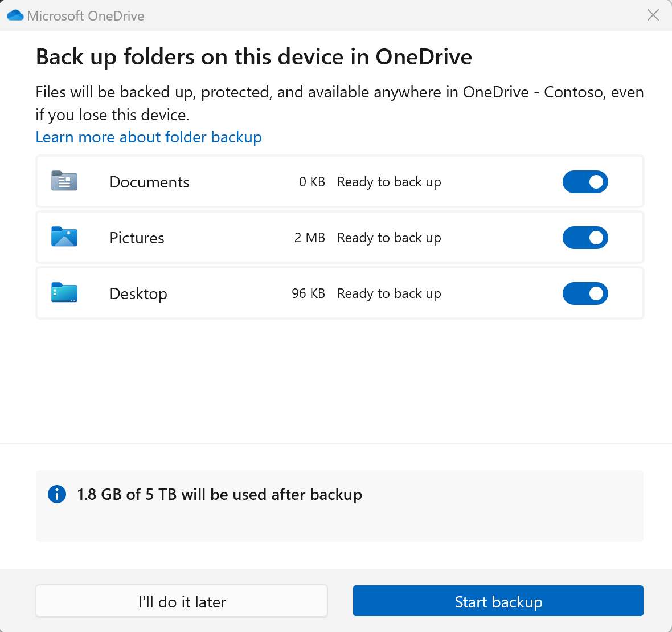This screenshot has height=632, width=672.
Task: Select the Documents folder row
Action: click(228, 181)
